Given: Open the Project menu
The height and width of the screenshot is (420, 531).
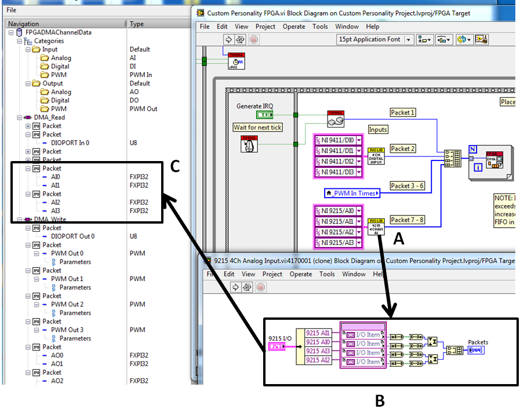Looking at the screenshot, I should tap(264, 26).
